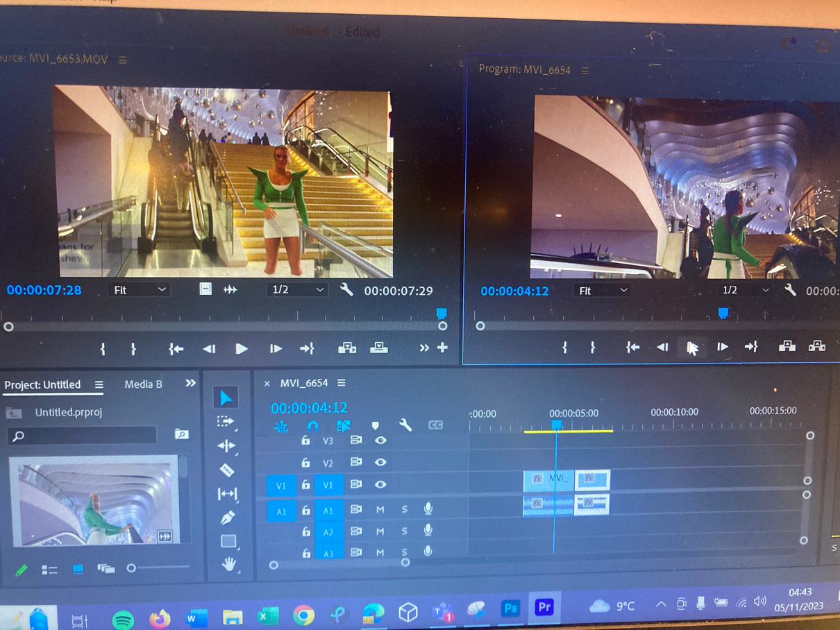
Task: Click the Selection arrow tool
Action: (226, 398)
